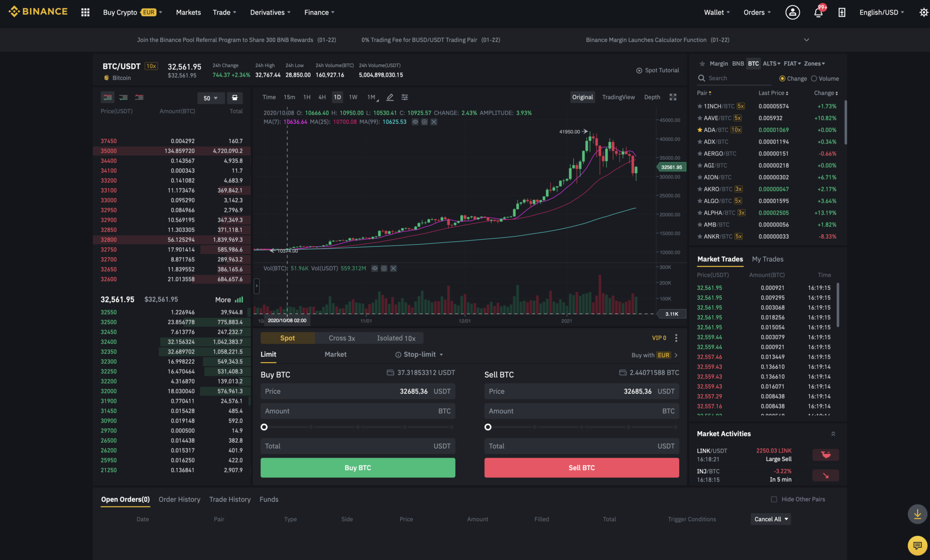Screen dimensions: 930x560
Task: Open the apps grid menu icon
Action: pos(85,12)
